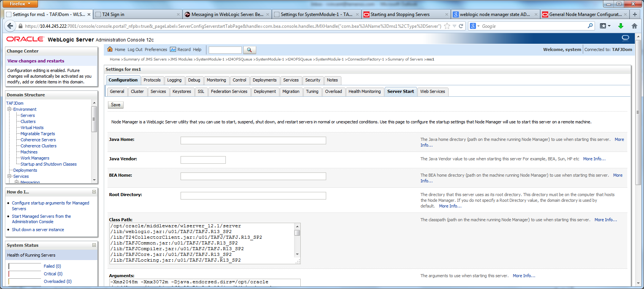Collapse the Environment tree node
The width and height of the screenshot is (644, 289).
click(9, 109)
